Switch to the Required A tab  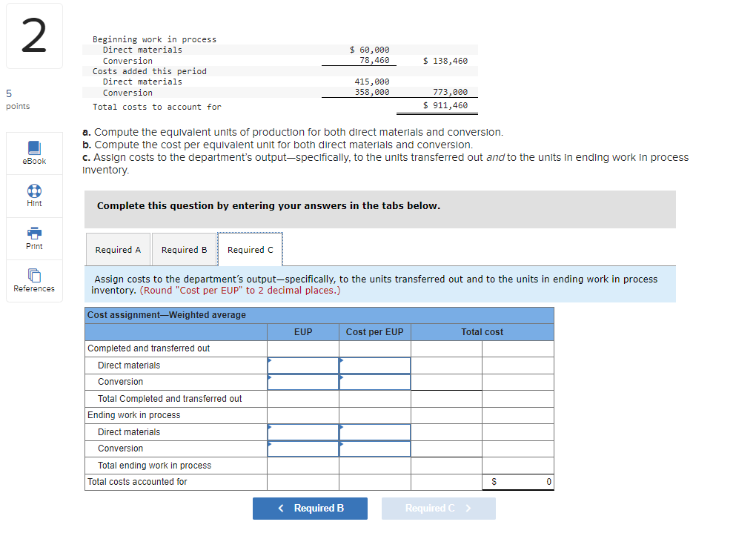(118, 249)
